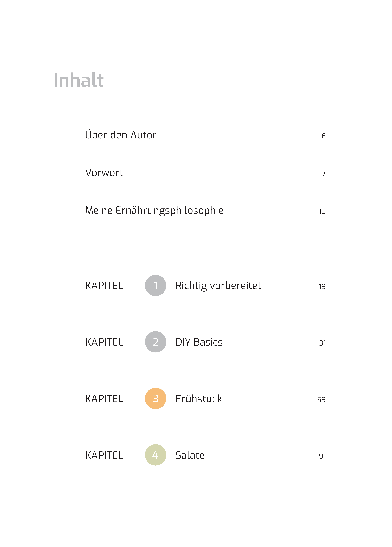The width and height of the screenshot is (392, 547).
Task: Click page number 7 beside Vorwort
Action: (324, 173)
